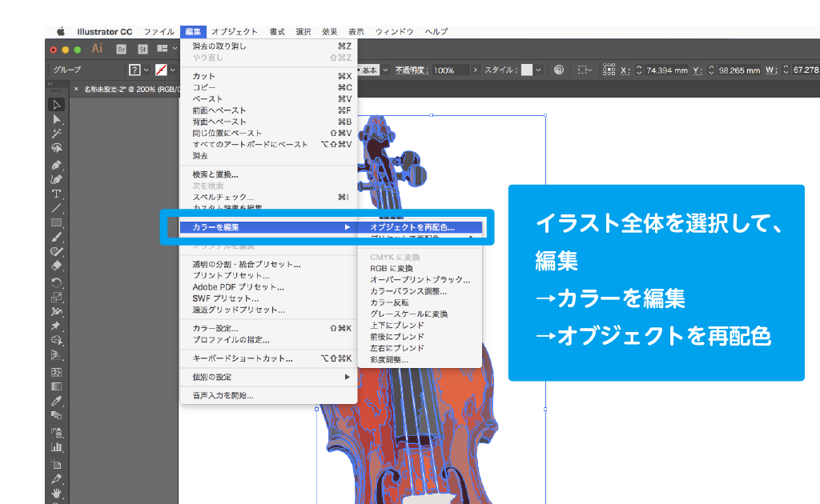Image resolution: width=820 pixels, height=504 pixels.
Task: Select the Column Graph tool
Action: (57, 447)
